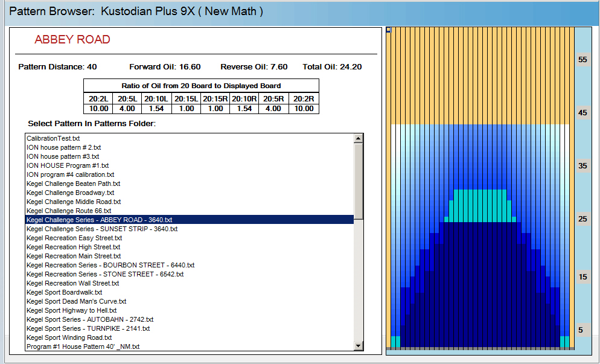
Task: Open BOURBON STREET - 6440.txt pattern
Action: 110,265
